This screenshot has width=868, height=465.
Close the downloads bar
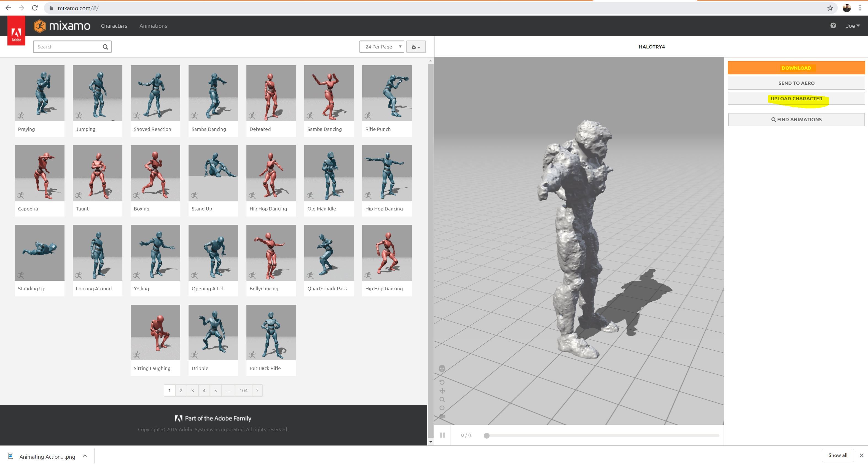[x=861, y=455]
